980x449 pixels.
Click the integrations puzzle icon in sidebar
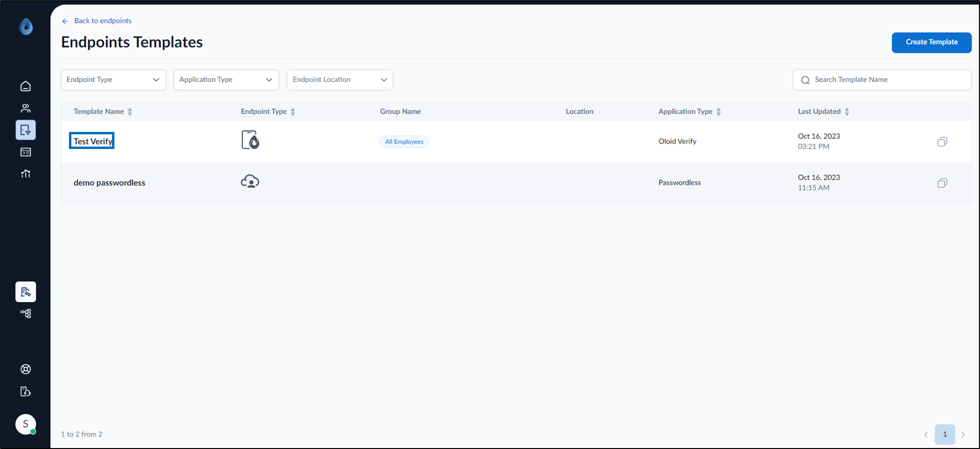(26, 391)
